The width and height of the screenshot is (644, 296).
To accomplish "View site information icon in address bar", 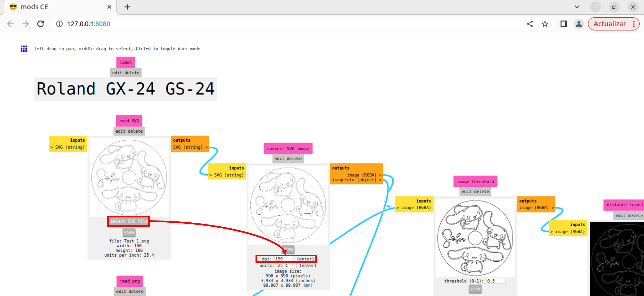I will click(x=59, y=24).
